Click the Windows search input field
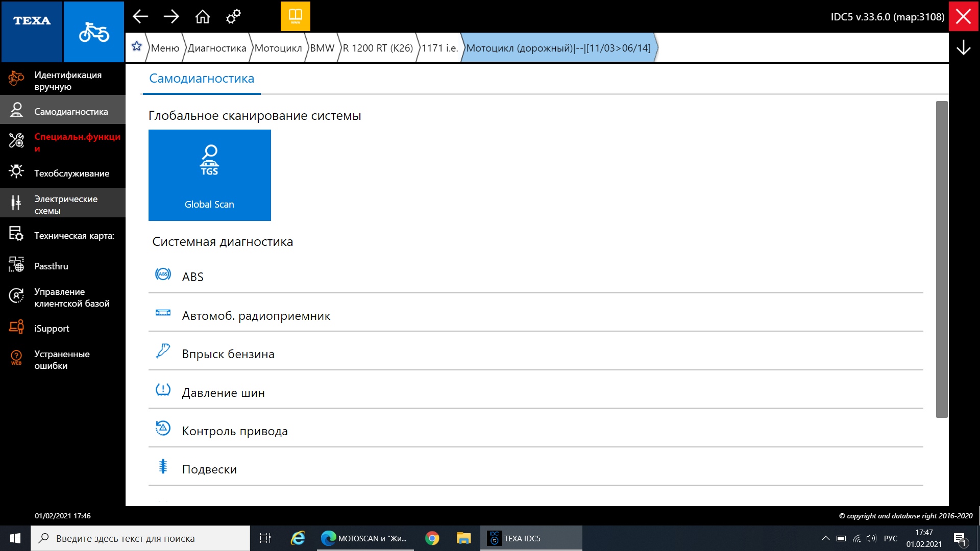Screen dimensions: 980x551 coord(140,538)
